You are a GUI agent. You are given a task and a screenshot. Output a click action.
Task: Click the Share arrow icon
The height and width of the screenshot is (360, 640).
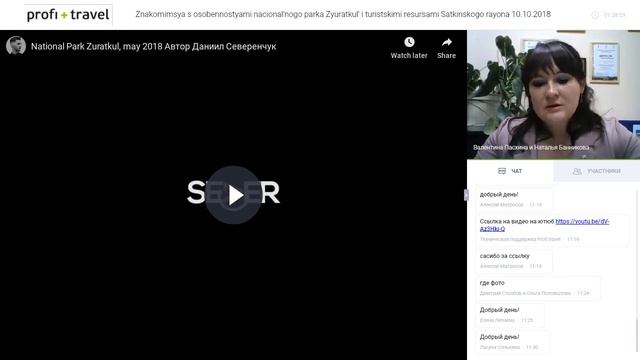(447, 42)
